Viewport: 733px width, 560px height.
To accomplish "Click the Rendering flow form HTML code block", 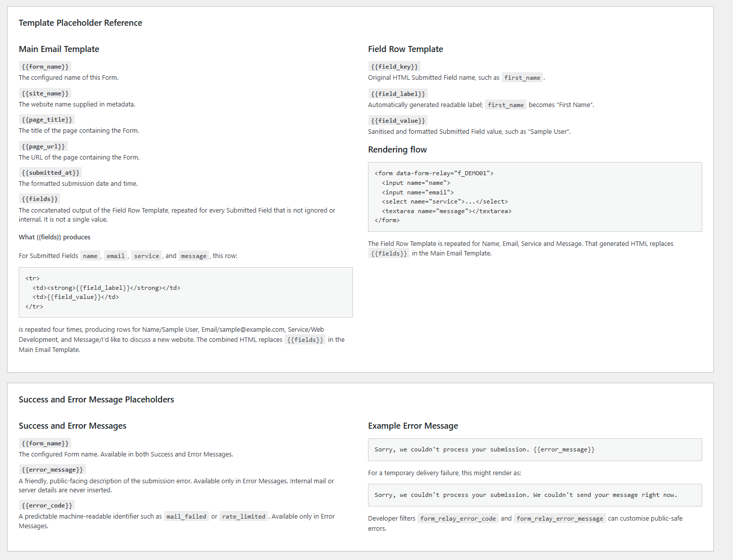I will tap(535, 197).
